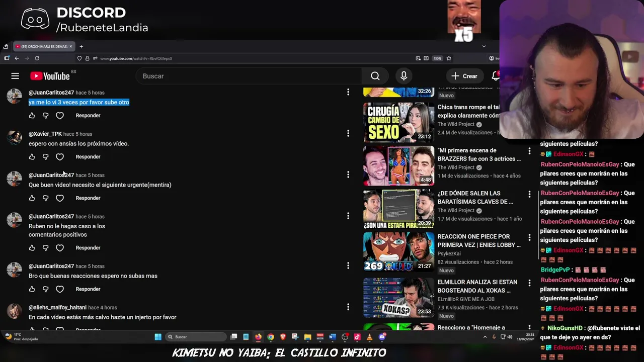Open the Windows Start button
The height and width of the screenshot is (362, 644).
tap(158, 337)
